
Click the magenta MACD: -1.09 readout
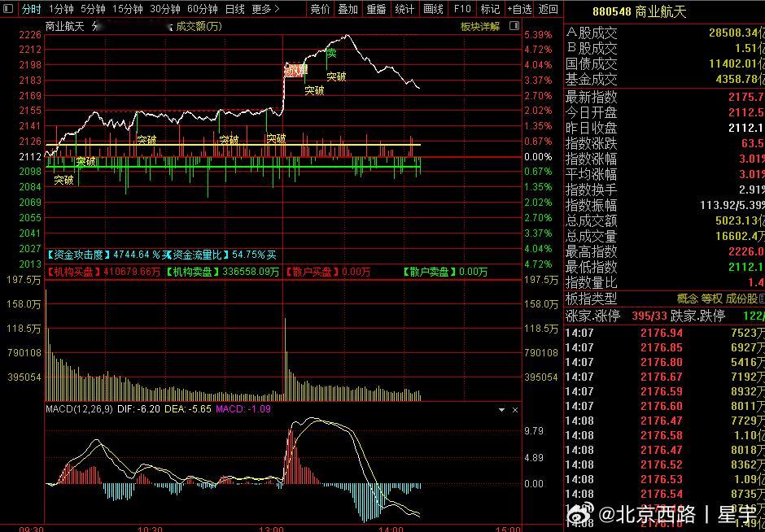243,408
